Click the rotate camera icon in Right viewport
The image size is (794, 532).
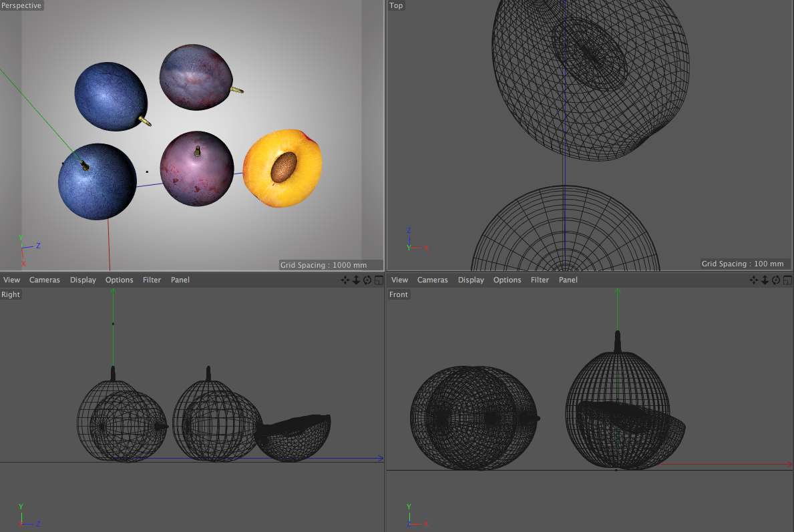click(x=367, y=280)
